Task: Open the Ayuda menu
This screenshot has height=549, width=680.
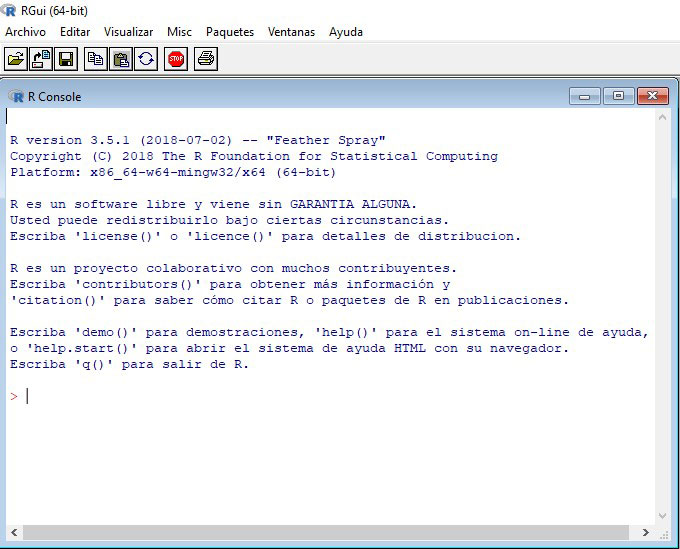Action: click(346, 32)
